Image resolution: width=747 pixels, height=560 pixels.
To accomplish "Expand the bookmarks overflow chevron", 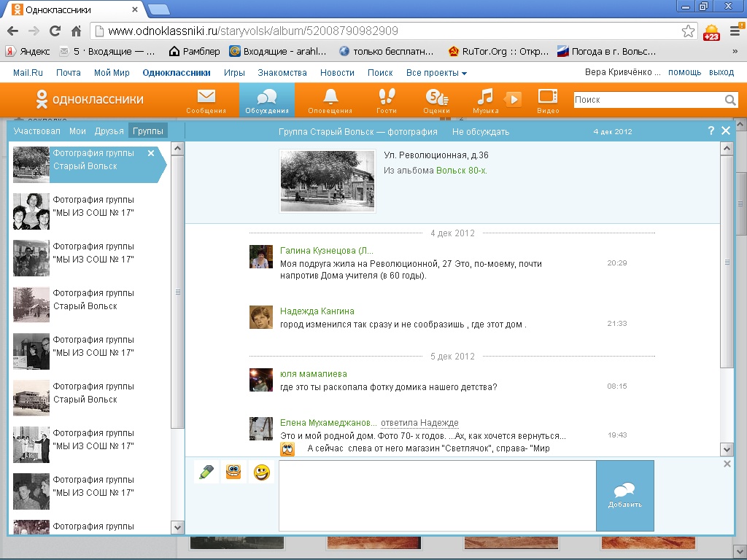I will tap(735, 52).
